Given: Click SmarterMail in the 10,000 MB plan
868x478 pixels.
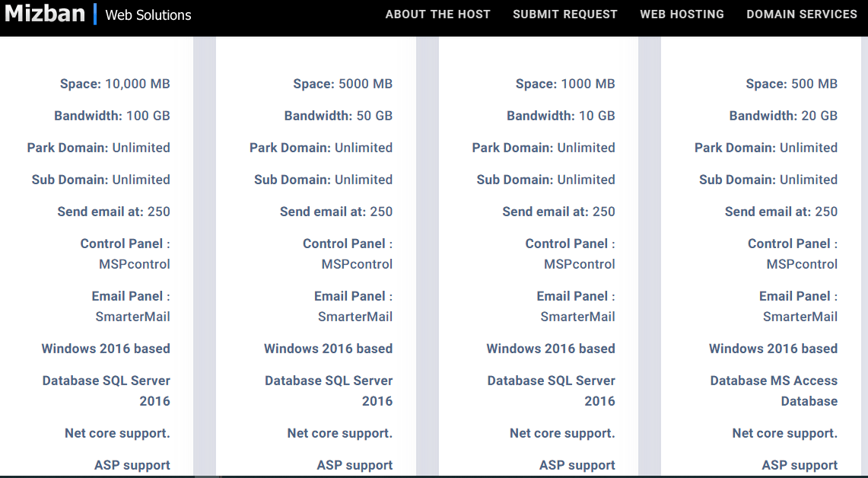Looking at the screenshot, I should point(133,317).
